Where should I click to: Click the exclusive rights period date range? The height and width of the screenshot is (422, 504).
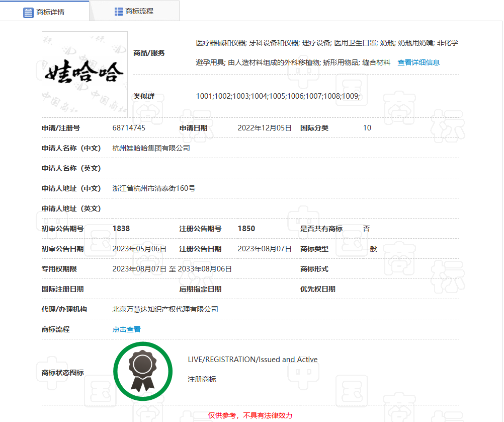[172, 269]
